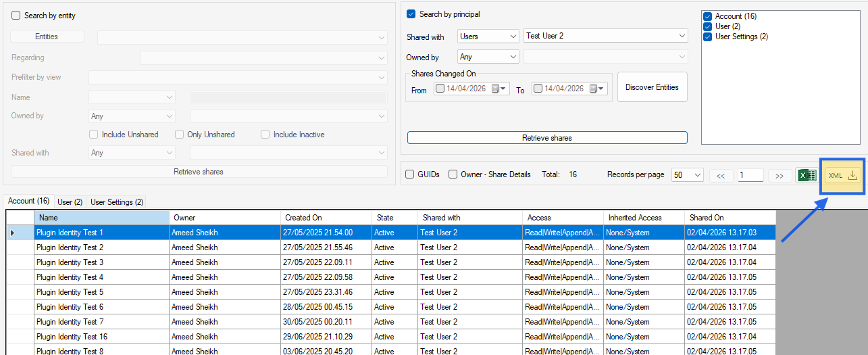Screen dimensions: 868x355
Task: Open Test User 2 principal dropdown
Action: coord(605,36)
